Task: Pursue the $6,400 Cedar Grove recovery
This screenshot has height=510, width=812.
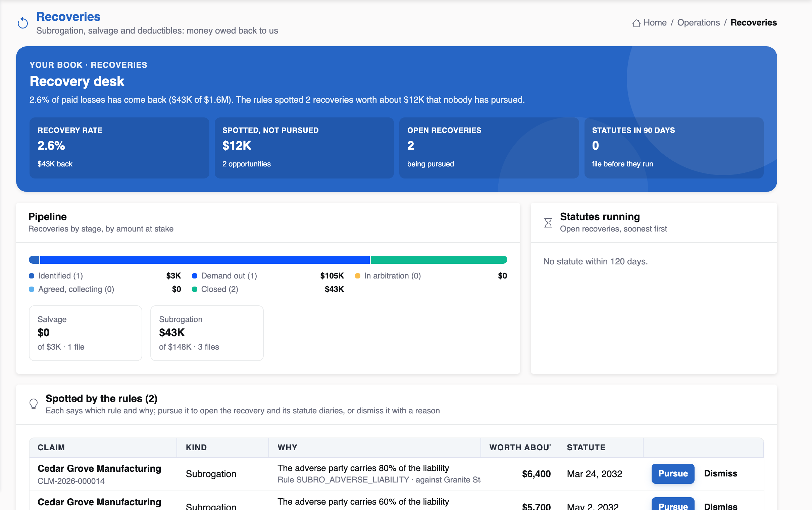Action: (x=672, y=473)
